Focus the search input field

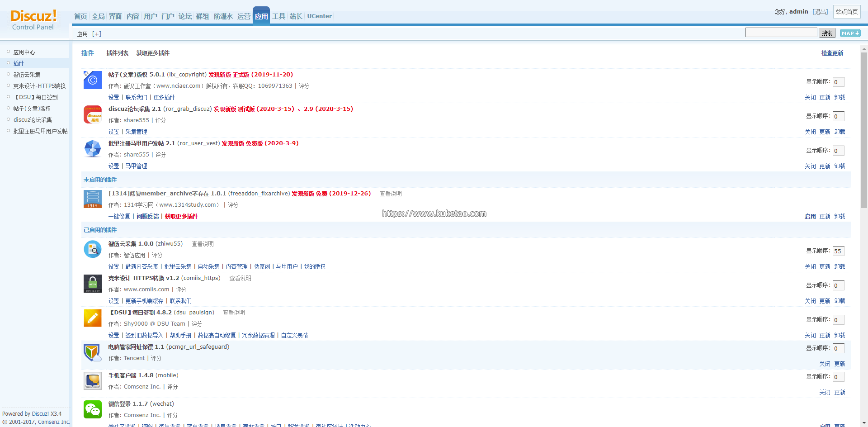click(781, 33)
